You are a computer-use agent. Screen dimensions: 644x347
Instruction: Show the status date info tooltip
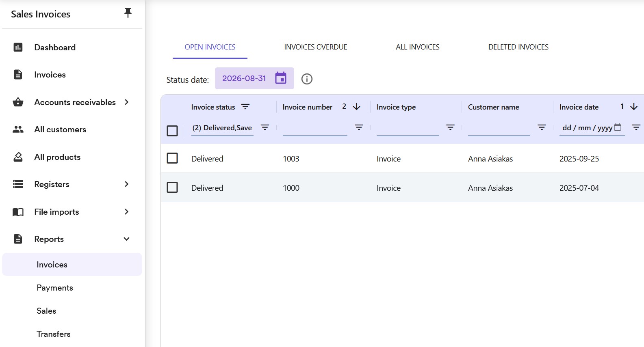pyautogui.click(x=307, y=79)
